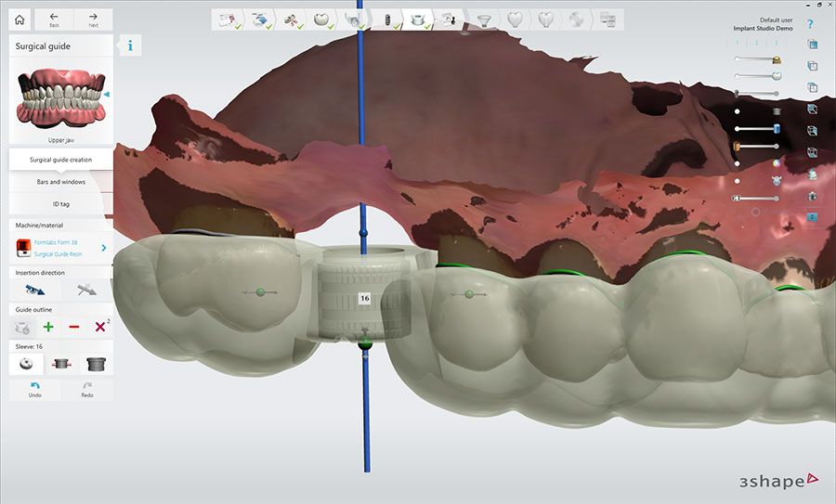Select the dark sleeve shape option
This screenshot has height=504, width=836.
pos(96,364)
